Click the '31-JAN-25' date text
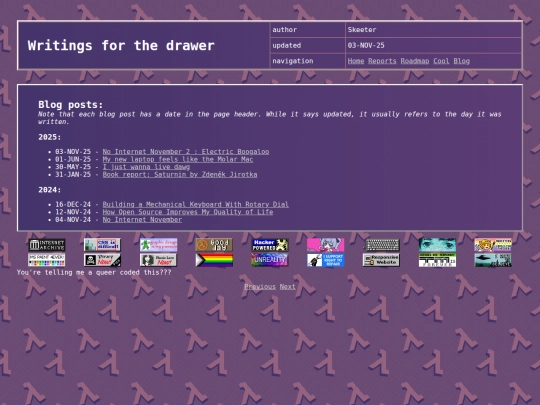 tap(73, 174)
